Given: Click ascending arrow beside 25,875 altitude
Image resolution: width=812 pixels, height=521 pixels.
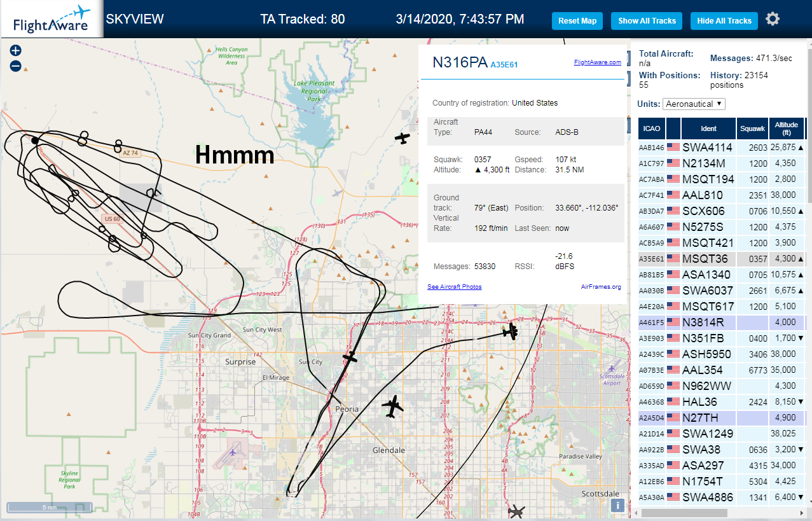Looking at the screenshot, I should (801, 148).
